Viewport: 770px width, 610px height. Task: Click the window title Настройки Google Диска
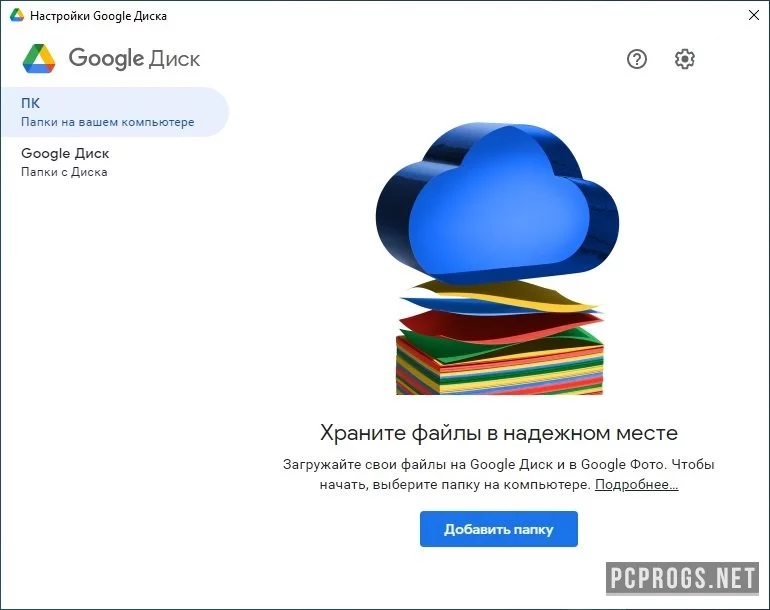tap(98, 16)
